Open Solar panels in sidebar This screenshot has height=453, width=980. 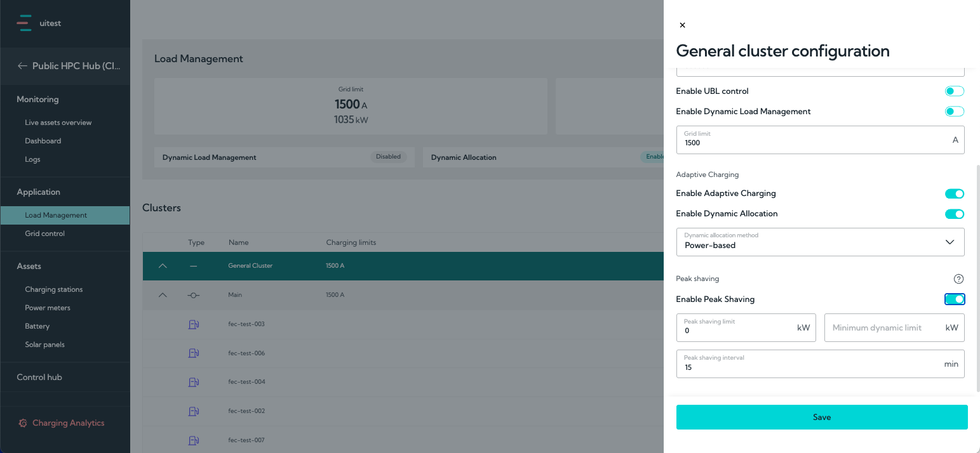point(45,345)
